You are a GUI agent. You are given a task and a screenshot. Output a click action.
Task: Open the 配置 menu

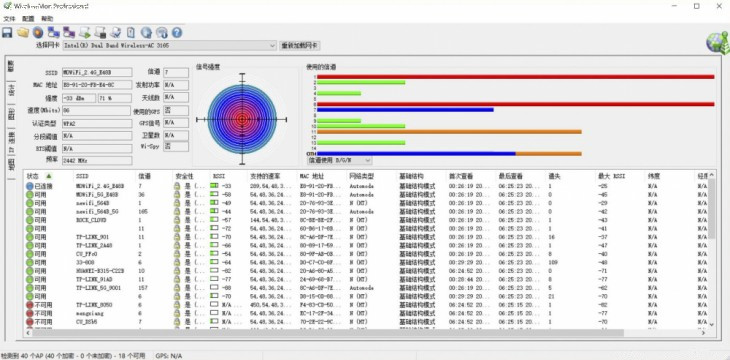tap(28, 19)
